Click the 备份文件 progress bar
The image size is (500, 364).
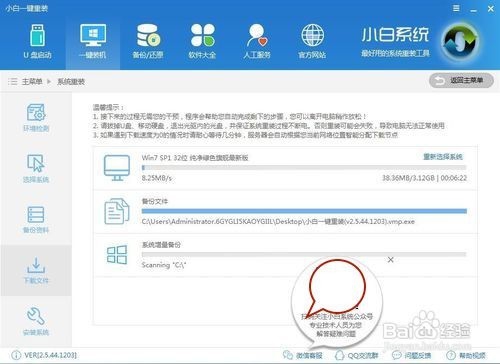pyautogui.click(x=304, y=211)
